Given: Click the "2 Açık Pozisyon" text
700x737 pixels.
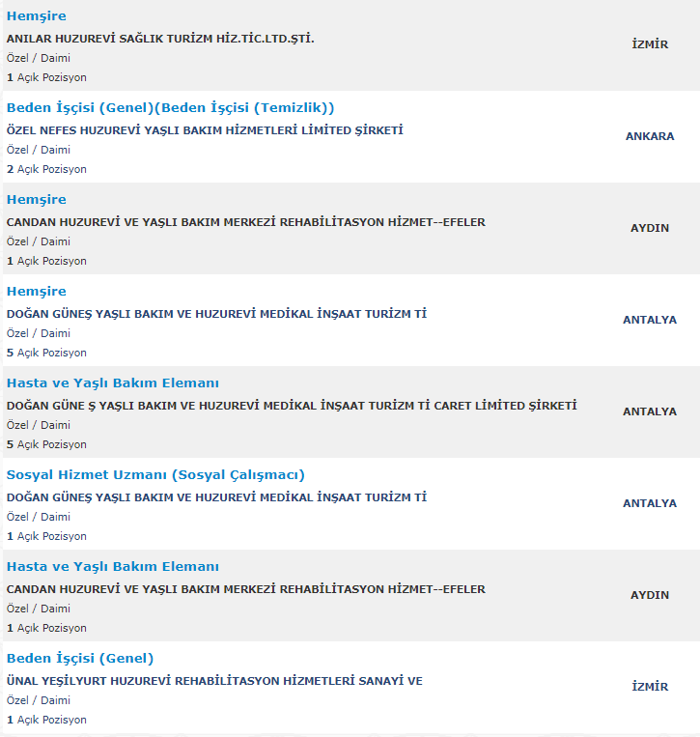Looking at the screenshot, I should coord(46,169).
